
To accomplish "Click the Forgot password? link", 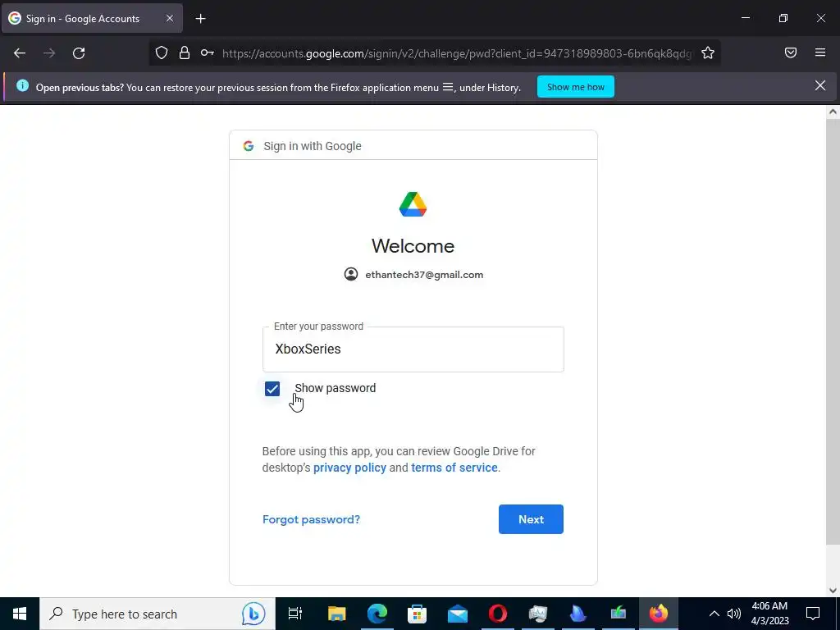I will [x=311, y=519].
